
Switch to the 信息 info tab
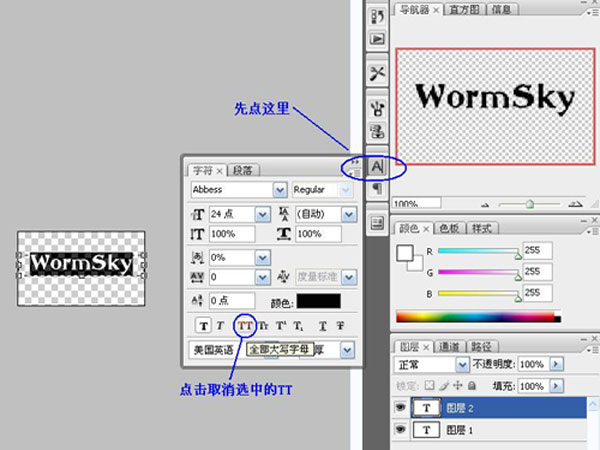click(x=501, y=10)
